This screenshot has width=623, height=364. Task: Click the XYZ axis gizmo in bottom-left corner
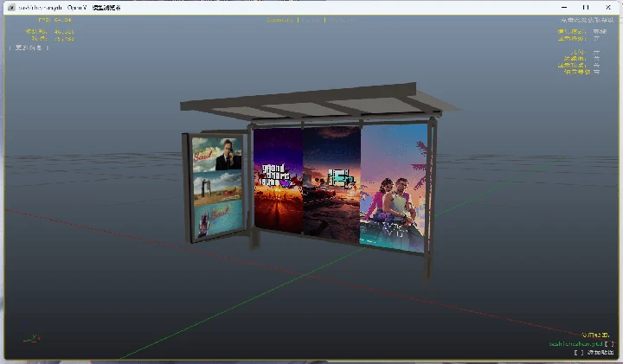coord(31,334)
